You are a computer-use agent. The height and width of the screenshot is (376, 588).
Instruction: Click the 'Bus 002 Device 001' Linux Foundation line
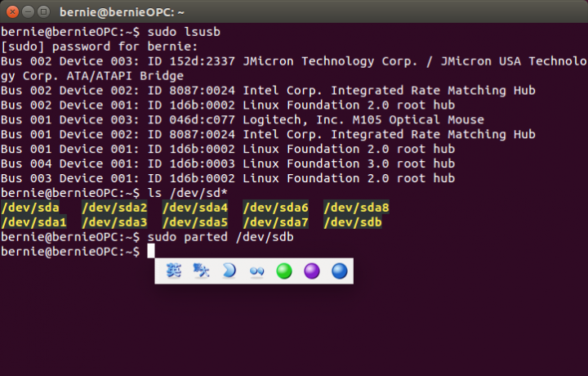pos(228,105)
